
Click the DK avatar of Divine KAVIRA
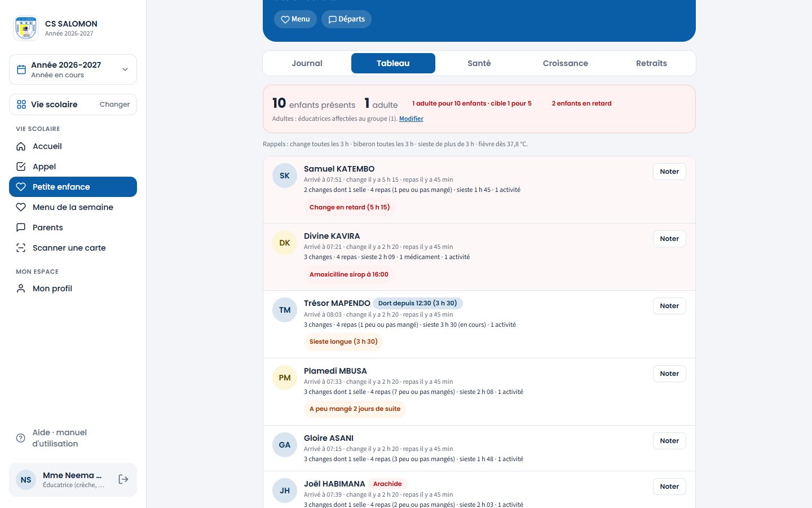point(285,243)
